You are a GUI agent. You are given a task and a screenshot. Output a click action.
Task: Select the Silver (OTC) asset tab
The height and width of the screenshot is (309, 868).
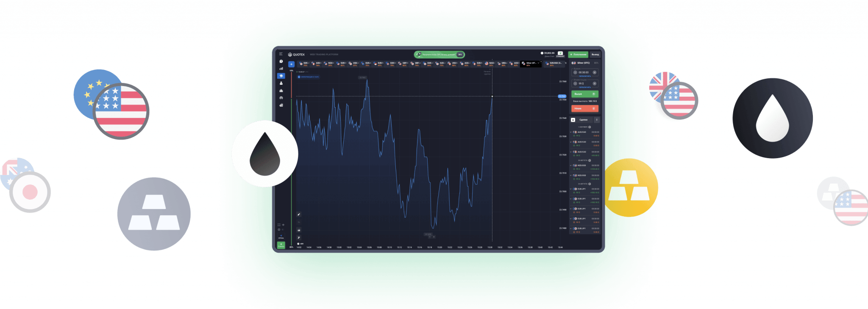point(530,64)
